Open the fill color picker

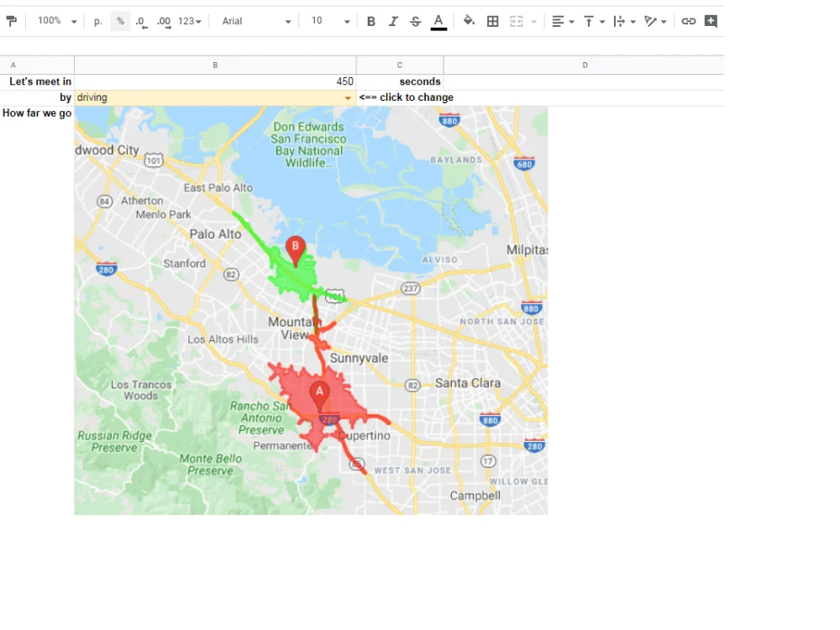coord(470,21)
